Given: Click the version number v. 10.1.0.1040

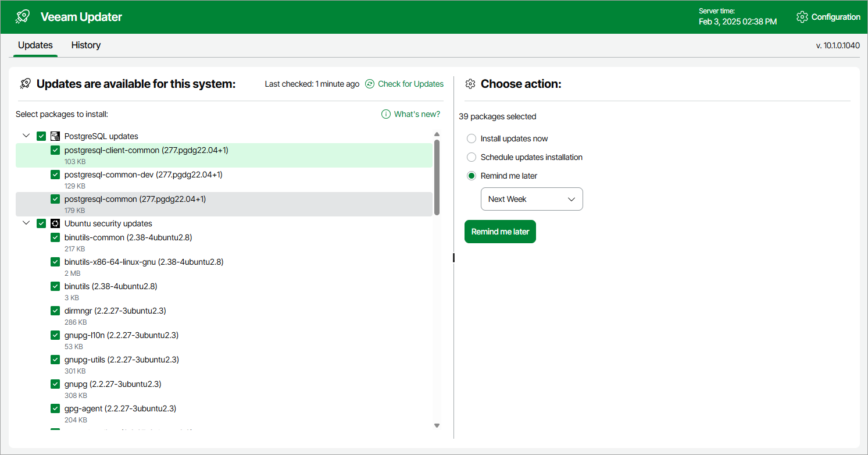Looking at the screenshot, I should coord(838,45).
